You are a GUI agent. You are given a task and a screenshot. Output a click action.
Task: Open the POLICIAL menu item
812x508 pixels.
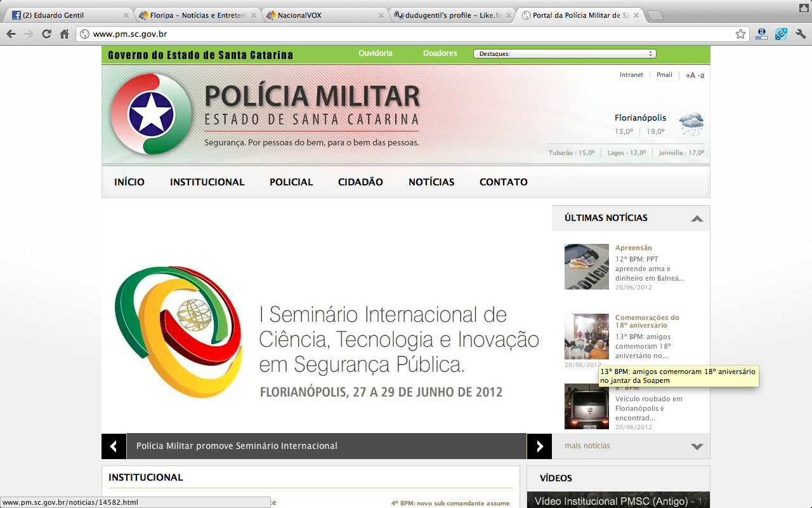(291, 182)
